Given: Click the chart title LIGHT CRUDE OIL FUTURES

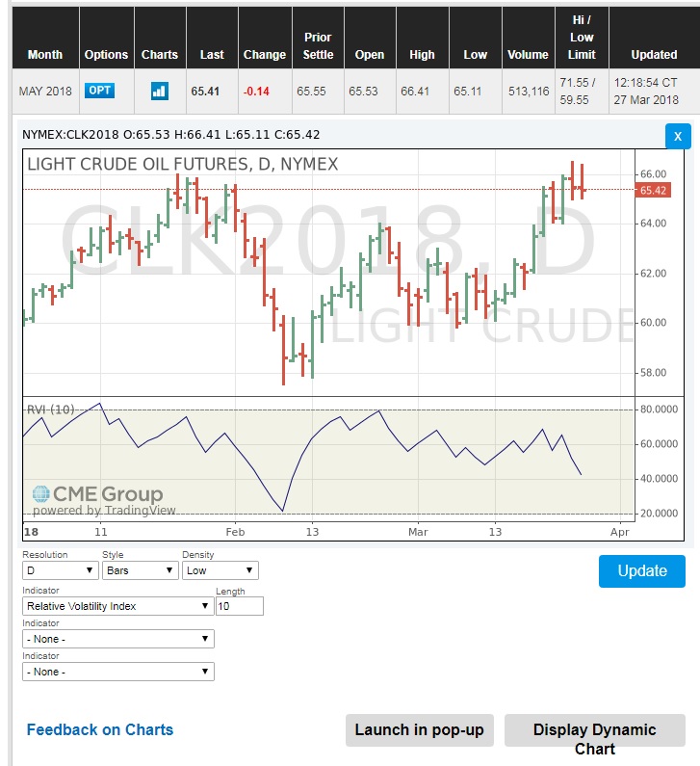Looking at the screenshot, I should coord(183,164).
